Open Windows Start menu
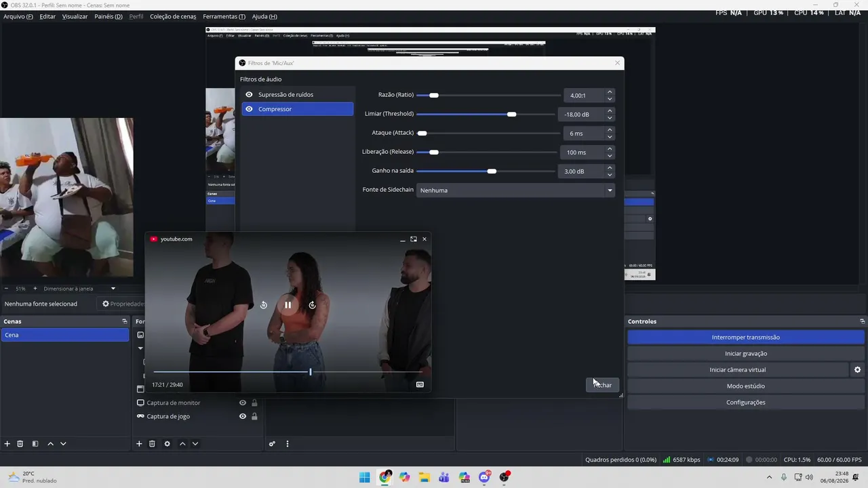 (365, 477)
